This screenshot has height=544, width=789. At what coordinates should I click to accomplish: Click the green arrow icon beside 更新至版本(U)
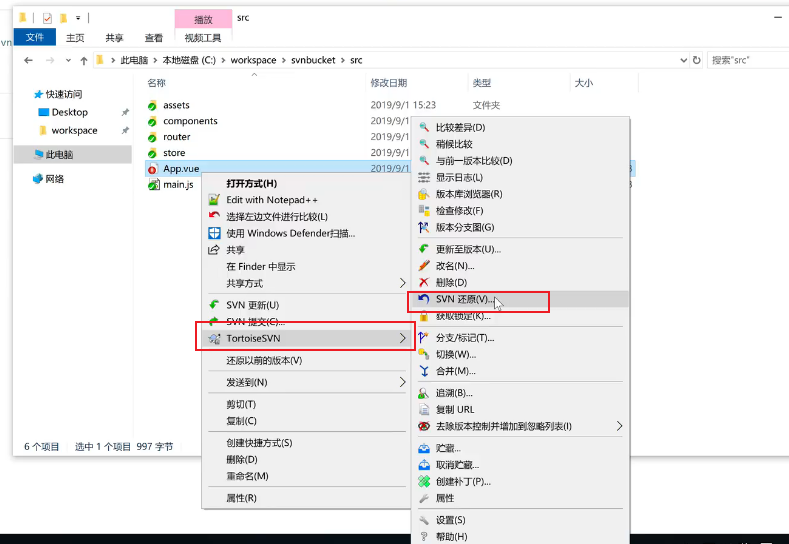coord(424,249)
